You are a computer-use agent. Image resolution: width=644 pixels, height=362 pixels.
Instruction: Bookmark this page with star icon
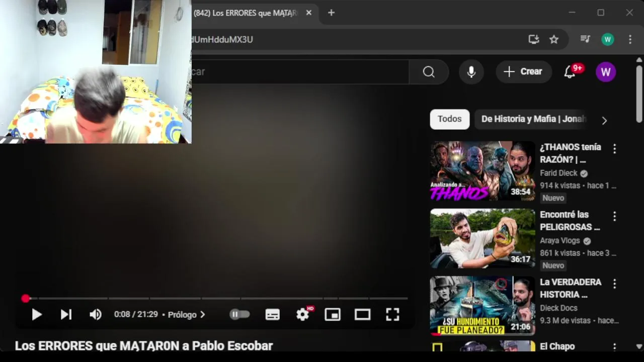click(x=554, y=39)
